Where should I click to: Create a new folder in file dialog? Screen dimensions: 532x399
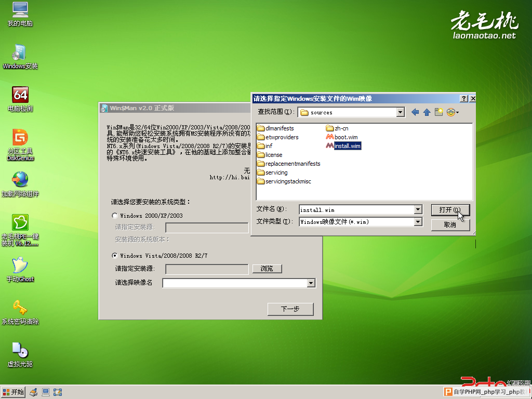point(438,112)
